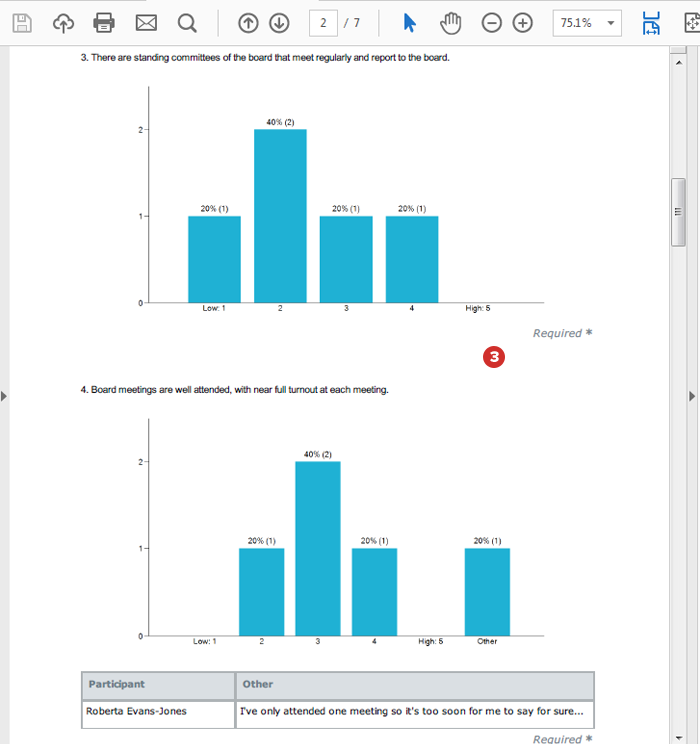The image size is (700, 744).
Task: Click the vertical scrollbar thumb
Action: tap(678, 211)
